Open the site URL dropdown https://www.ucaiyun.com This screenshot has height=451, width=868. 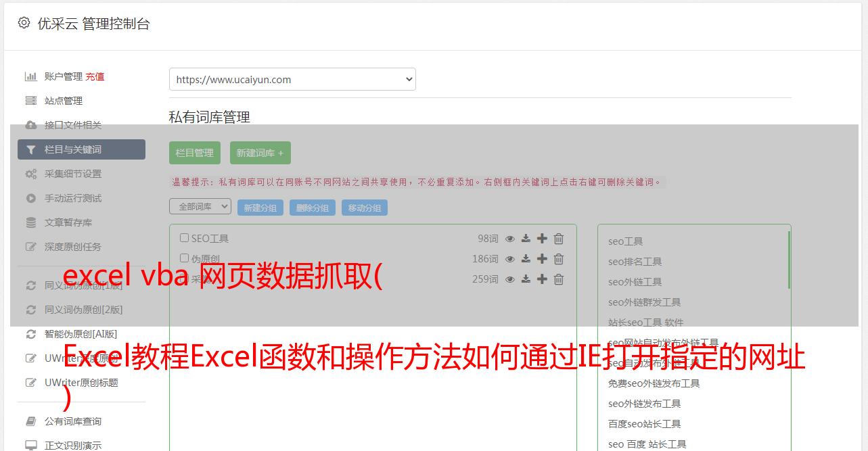292,79
